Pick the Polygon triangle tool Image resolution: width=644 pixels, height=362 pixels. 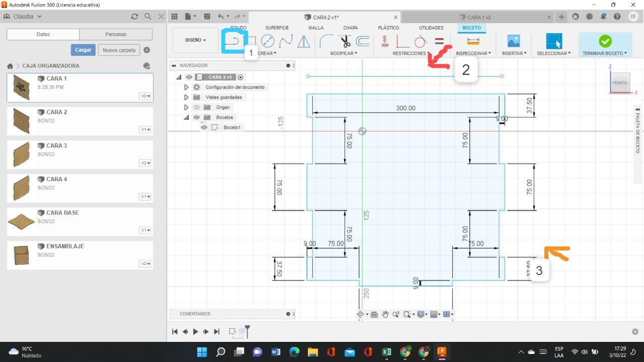tap(304, 41)
